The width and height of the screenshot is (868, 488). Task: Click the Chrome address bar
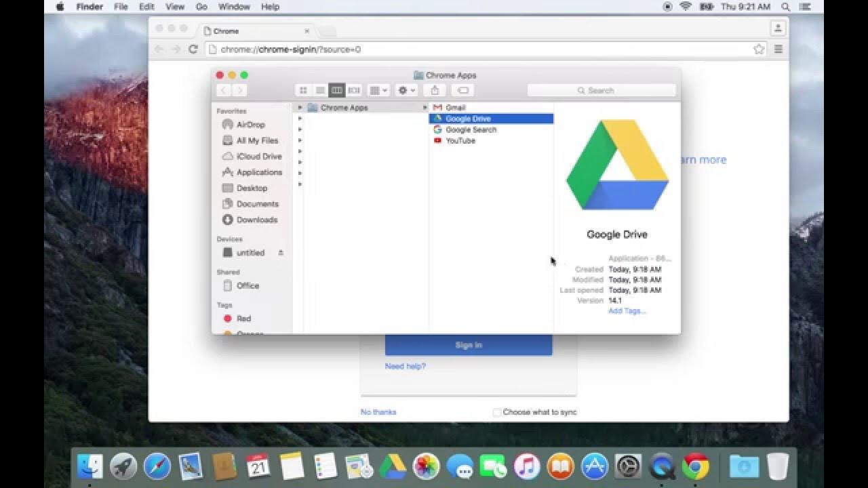[x=484, y=49]
